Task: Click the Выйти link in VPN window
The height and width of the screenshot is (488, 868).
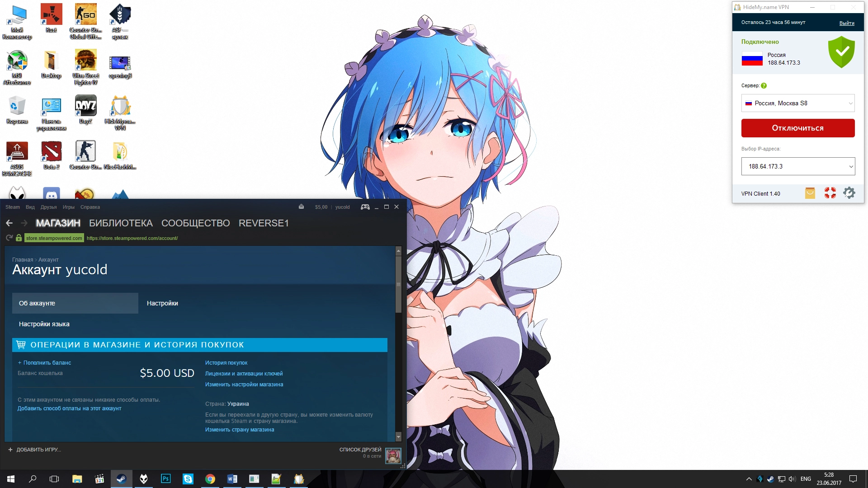Action: pos(847,23)
